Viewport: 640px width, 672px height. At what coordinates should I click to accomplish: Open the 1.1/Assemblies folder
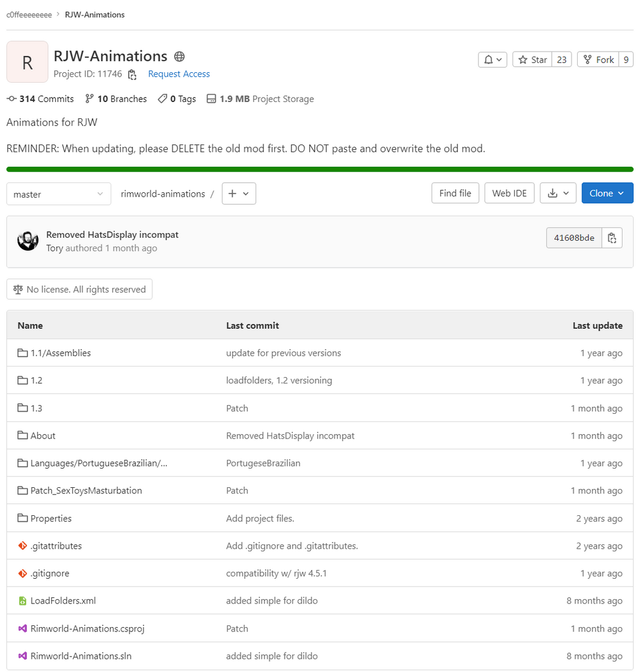pos(60,353)
